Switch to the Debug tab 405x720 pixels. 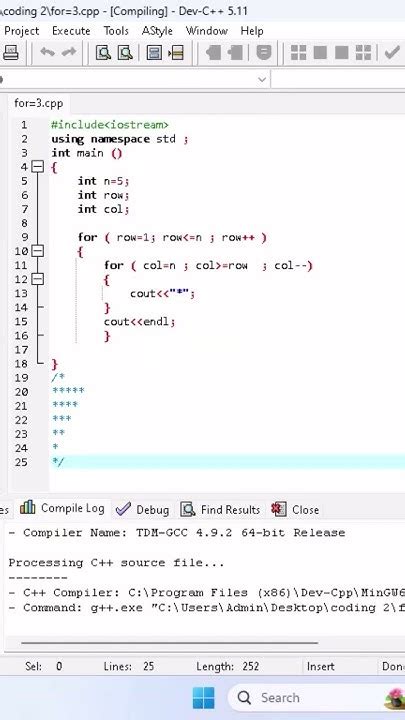(x=142, y=509)
